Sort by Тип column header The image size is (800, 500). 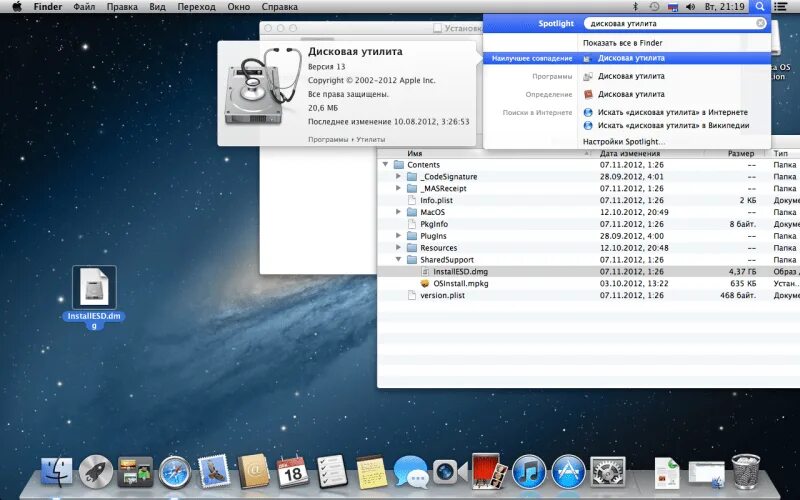(x=782, y=154)
